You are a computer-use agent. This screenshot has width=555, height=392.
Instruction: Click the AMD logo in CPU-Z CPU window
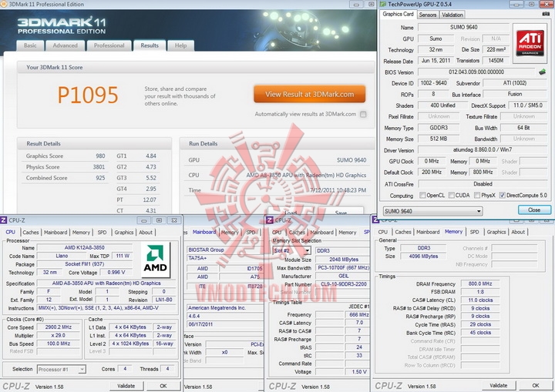(x=156, y=260)
